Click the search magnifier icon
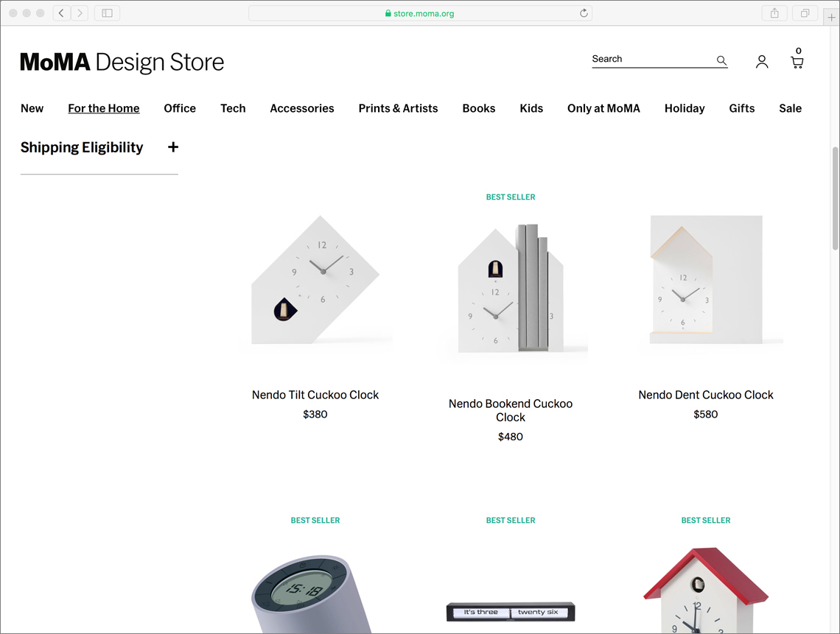 point(721,60)
